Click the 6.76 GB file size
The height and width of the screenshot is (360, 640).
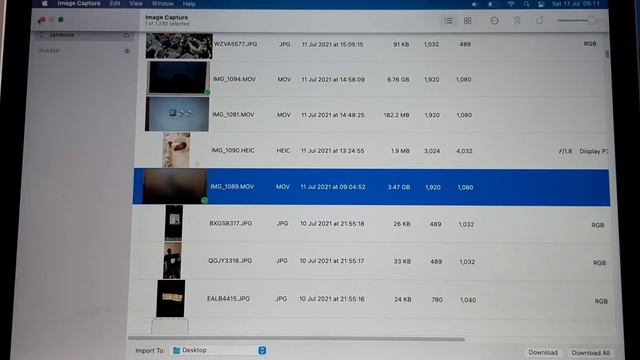[x=398, y=80]
